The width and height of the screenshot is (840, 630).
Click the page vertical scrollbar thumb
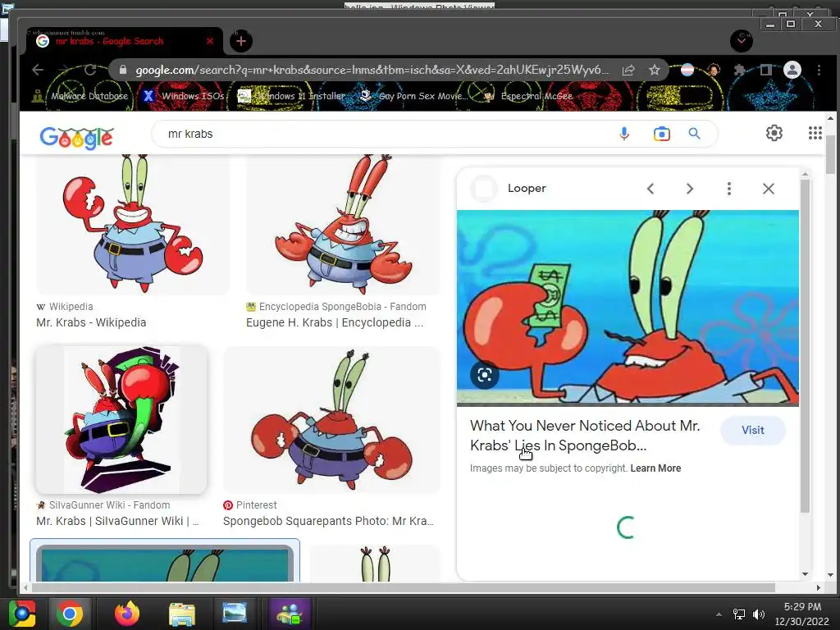(x=830, y=155)
